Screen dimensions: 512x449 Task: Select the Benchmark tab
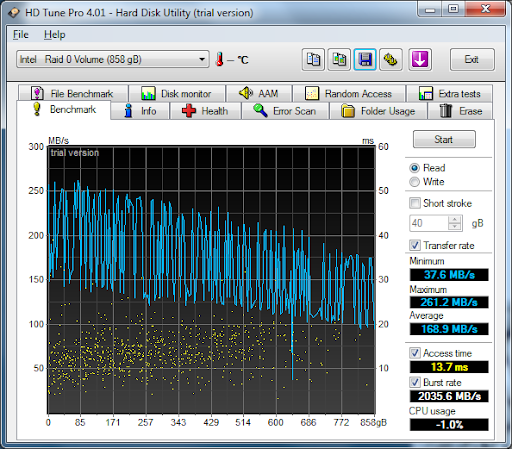[63, 110]
